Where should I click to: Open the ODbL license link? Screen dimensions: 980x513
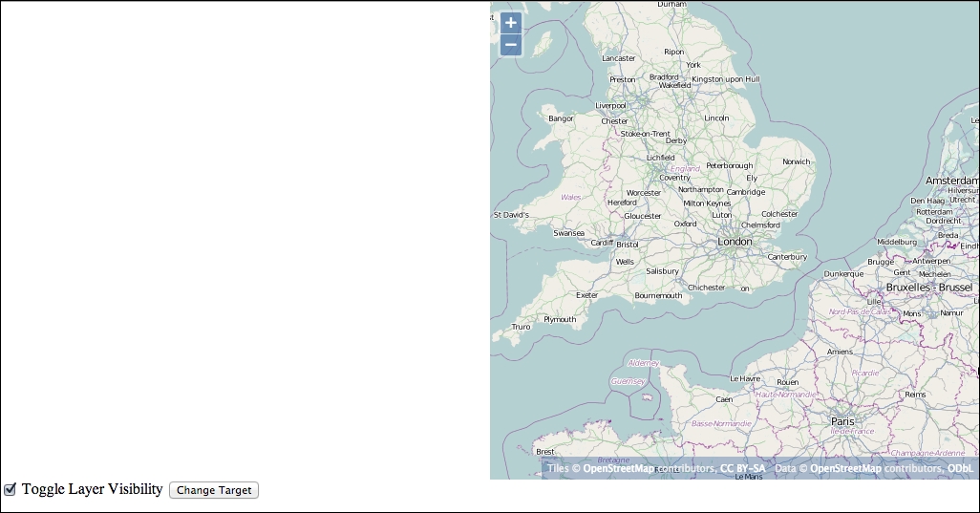[960, 469]
